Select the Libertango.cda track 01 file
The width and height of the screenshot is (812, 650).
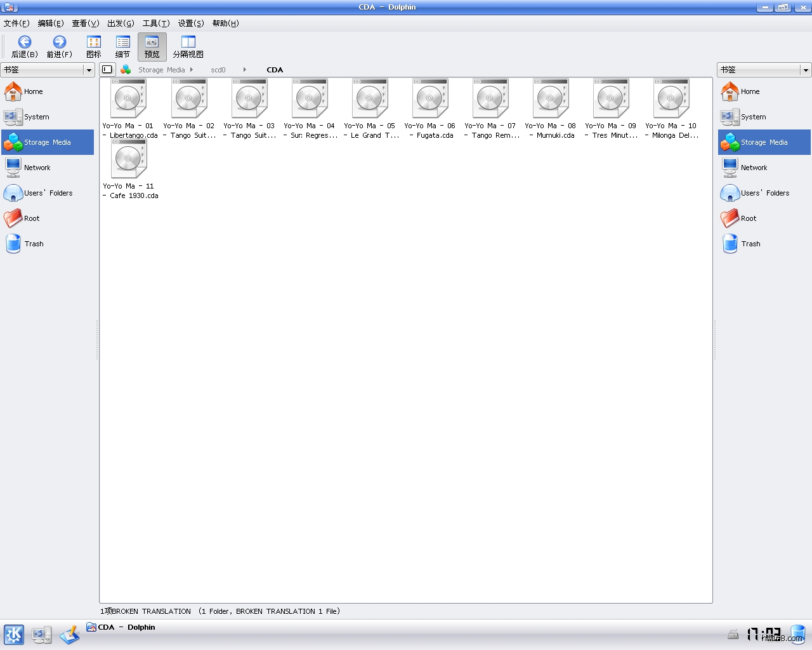click(x=129, y=100)
